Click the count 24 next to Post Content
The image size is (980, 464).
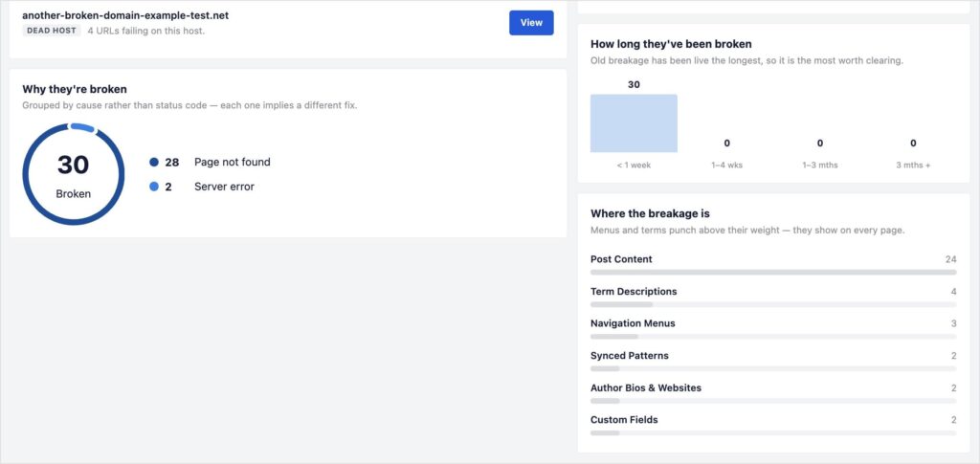click(950, 259)
